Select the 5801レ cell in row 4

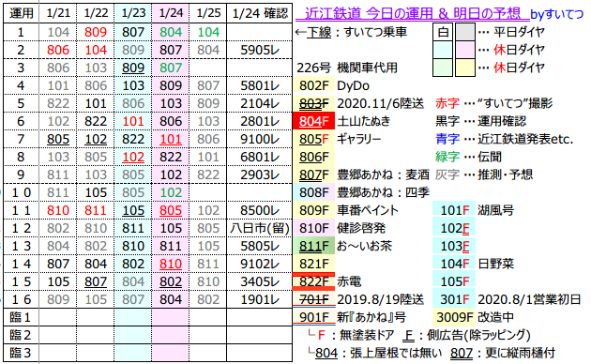click(260, 85)
